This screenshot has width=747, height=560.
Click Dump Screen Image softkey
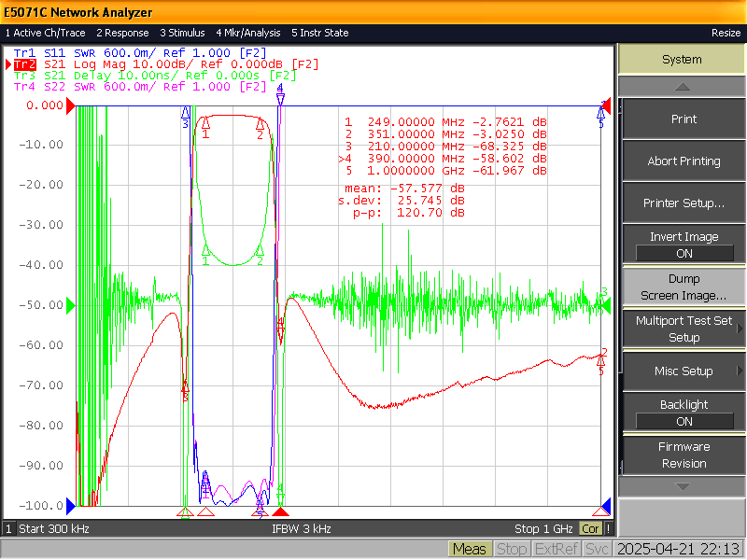coord(684,287)
